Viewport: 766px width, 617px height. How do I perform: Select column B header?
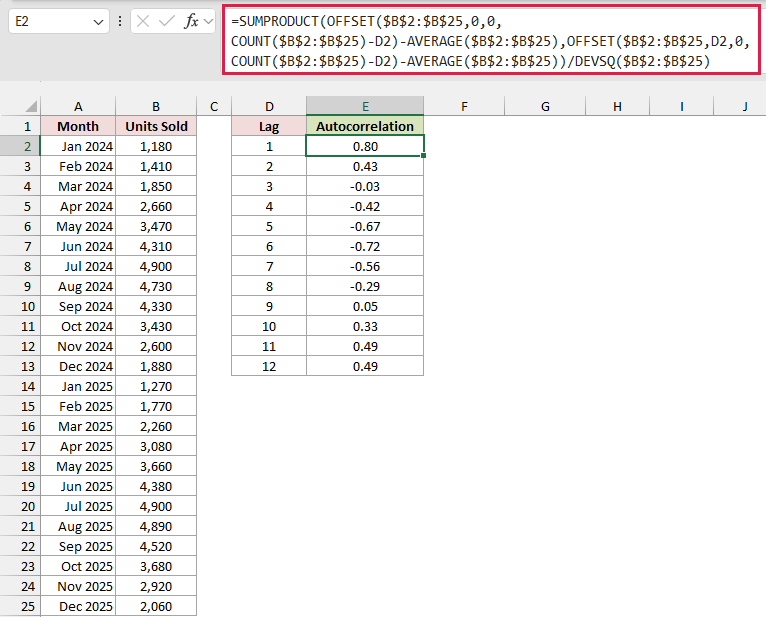pos(156,106)
